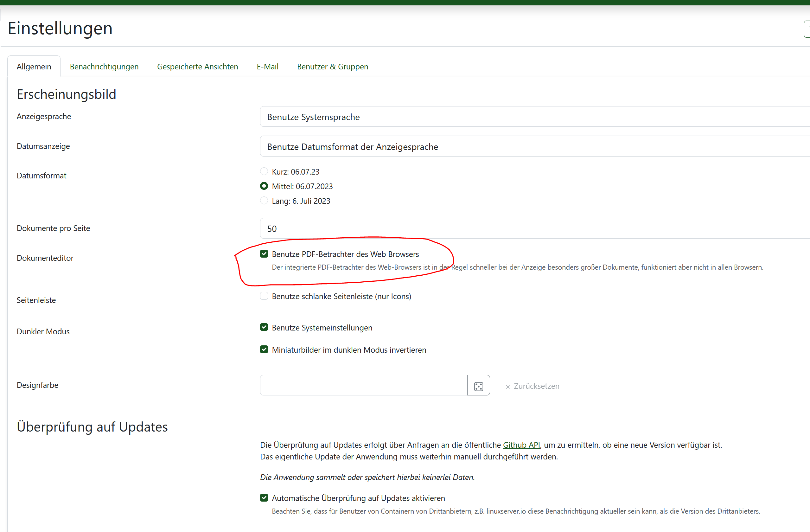Click the random color dice icon
Screen dimensions: 810x532
(478, 386)
